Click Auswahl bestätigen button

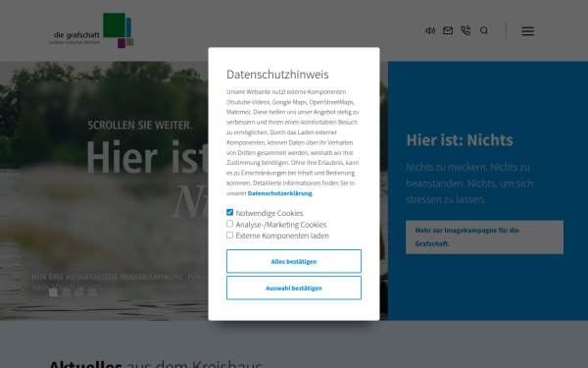(294, 288)
